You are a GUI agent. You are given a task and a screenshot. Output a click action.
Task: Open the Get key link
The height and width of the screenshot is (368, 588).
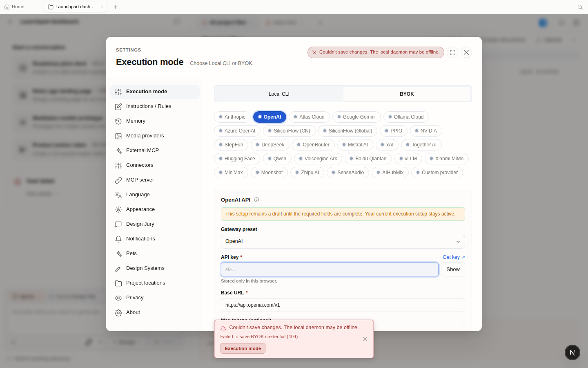[454, 257]
